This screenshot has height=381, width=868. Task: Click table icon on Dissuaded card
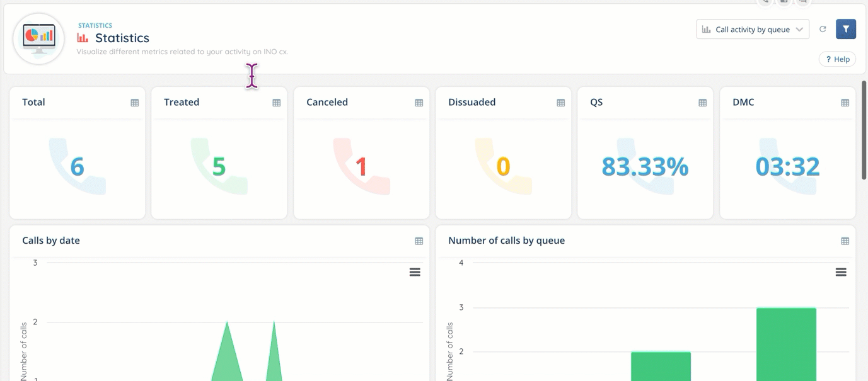[560, 103]
